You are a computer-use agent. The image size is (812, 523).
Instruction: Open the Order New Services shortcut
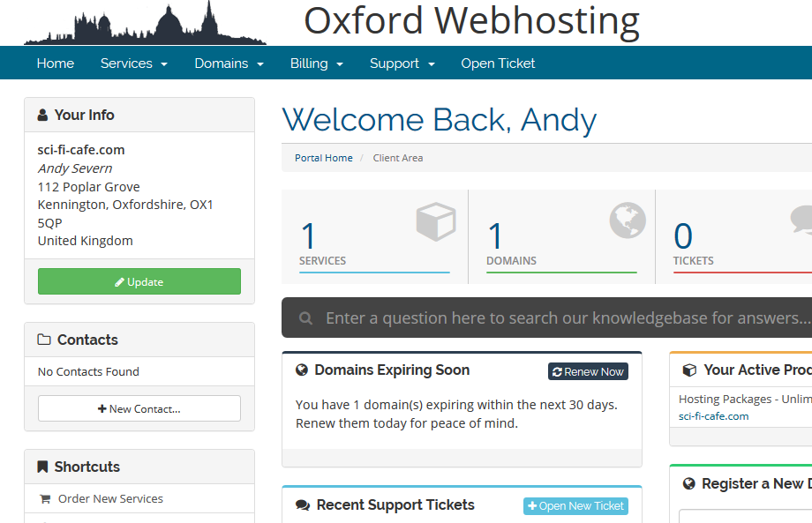139,498
